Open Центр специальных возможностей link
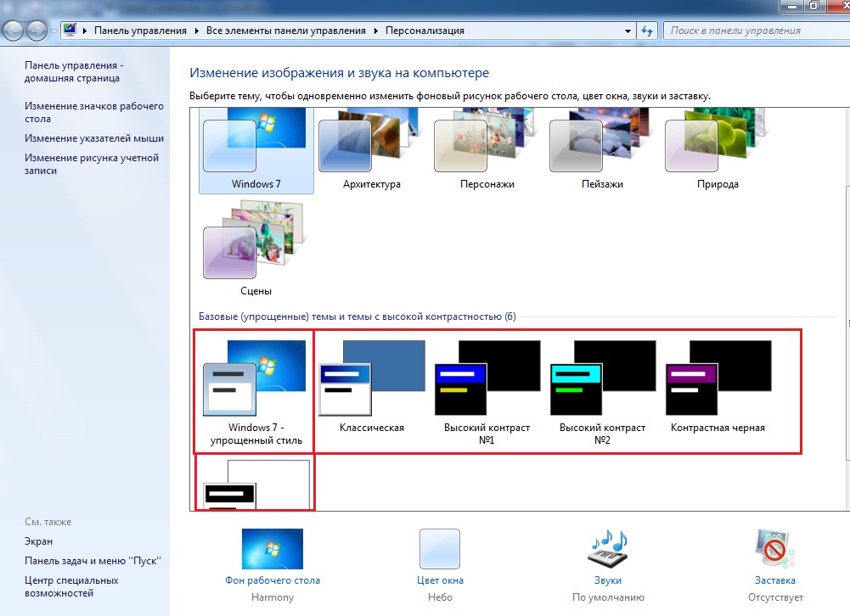 coord(71,586)
